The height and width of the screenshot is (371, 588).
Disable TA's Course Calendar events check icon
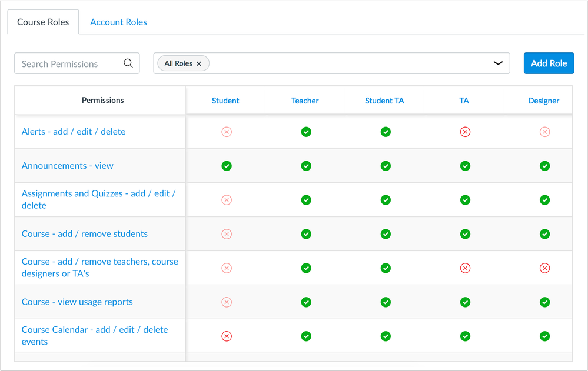pos(465,336)
